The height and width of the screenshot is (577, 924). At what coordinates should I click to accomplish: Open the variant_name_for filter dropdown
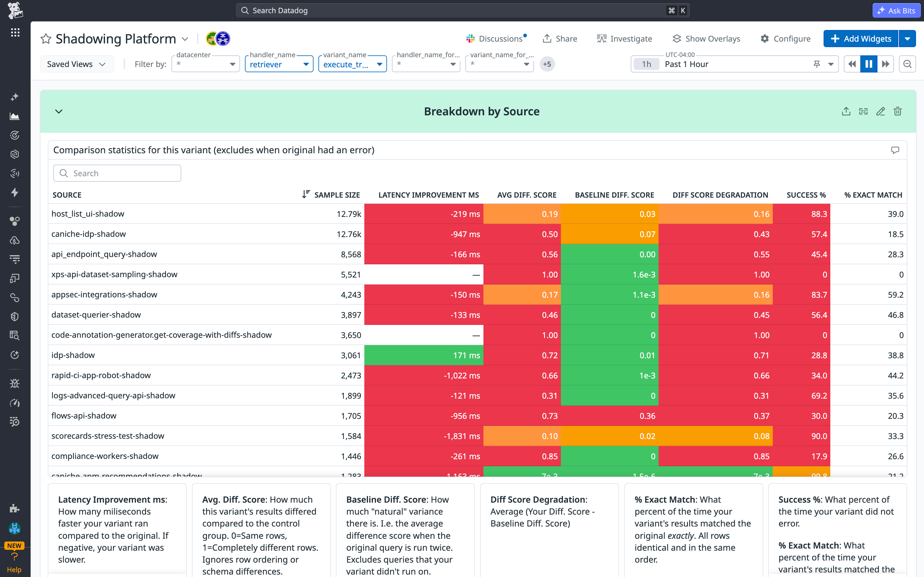499,64
